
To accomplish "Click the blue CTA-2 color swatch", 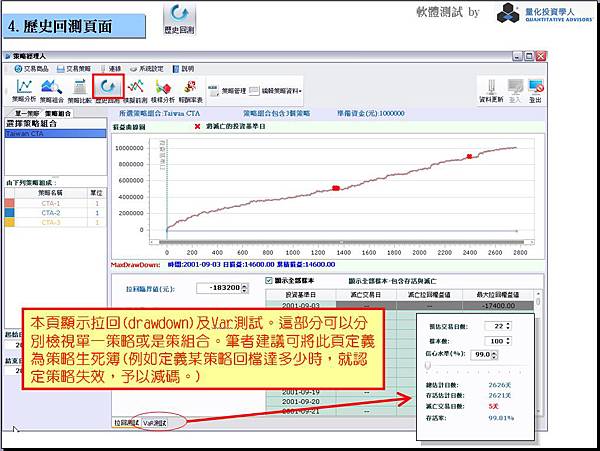I will (10, 213).
